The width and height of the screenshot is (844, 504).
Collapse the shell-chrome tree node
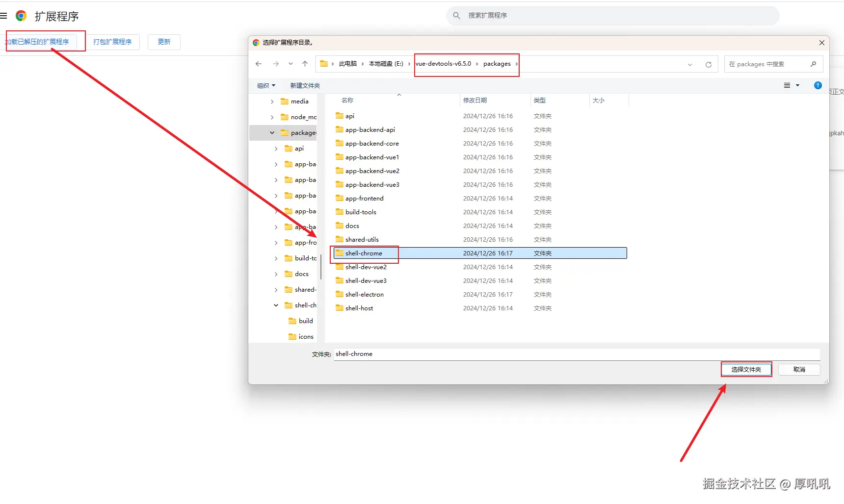tap(276, 305)
